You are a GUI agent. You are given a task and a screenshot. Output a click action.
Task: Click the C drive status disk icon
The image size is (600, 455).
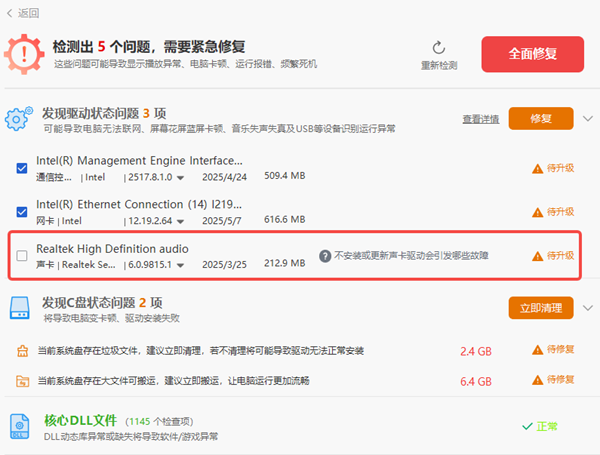[22, 309]
